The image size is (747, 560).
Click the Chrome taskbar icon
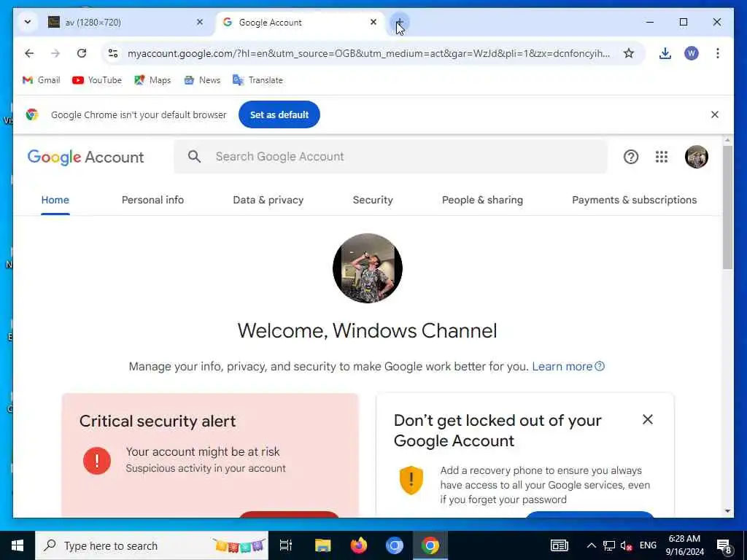(430, 545)
